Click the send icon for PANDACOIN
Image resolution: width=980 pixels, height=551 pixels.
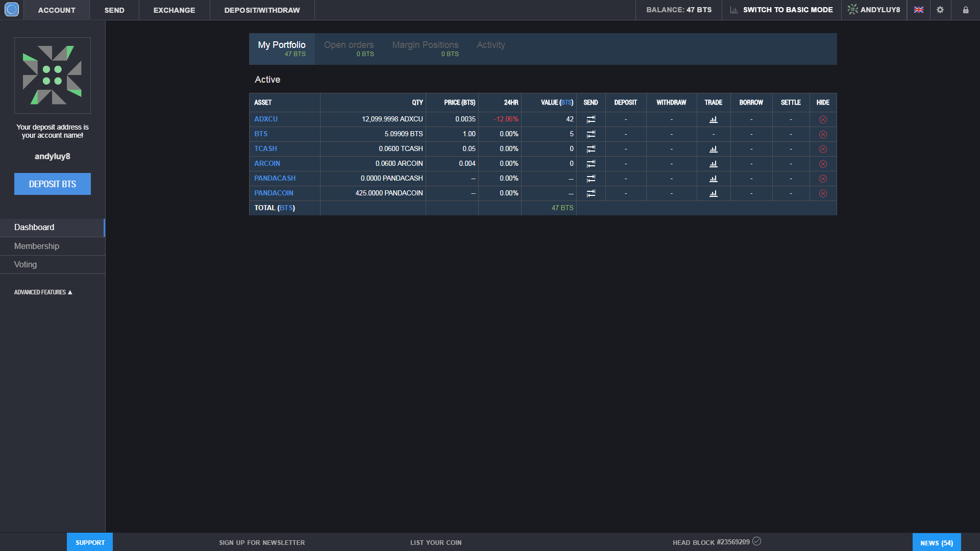(x=591, y=193)
